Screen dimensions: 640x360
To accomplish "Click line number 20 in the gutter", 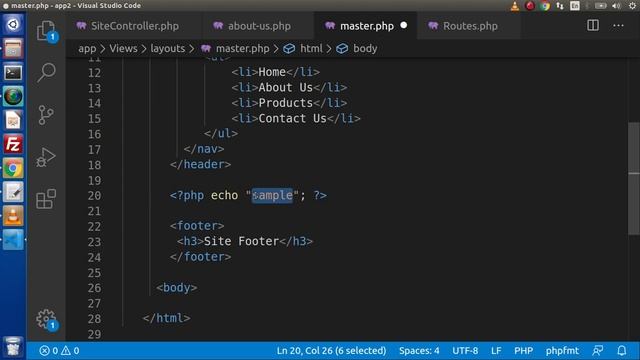I will tap(94, 196).
